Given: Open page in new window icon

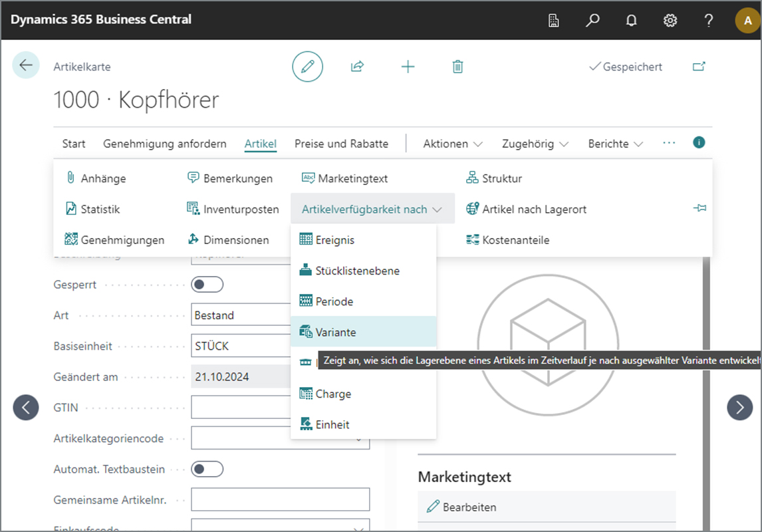Looking at the screenshot, I should [699, 66].
